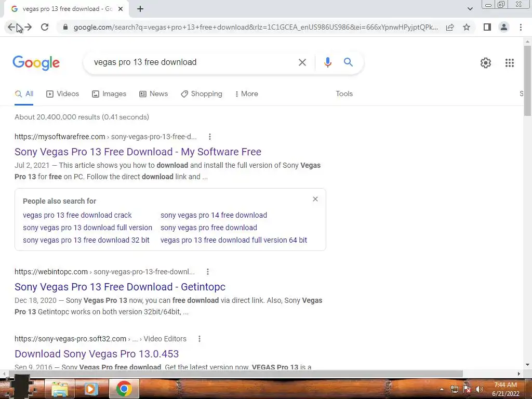Search sony vegas pro 14 free download
Screen dimensions: 532x399
[214, 215]
